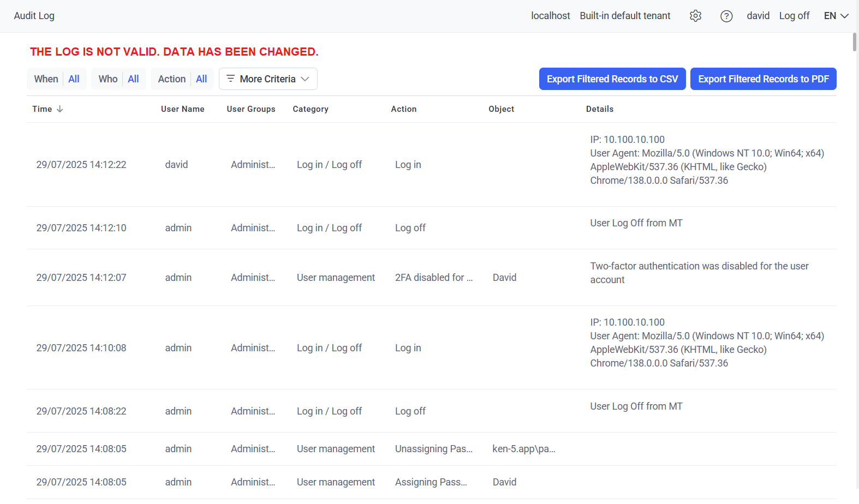The image size is (859, 504).
Task: Open the Action filter set to All
Action: click(x=182, y=79)
